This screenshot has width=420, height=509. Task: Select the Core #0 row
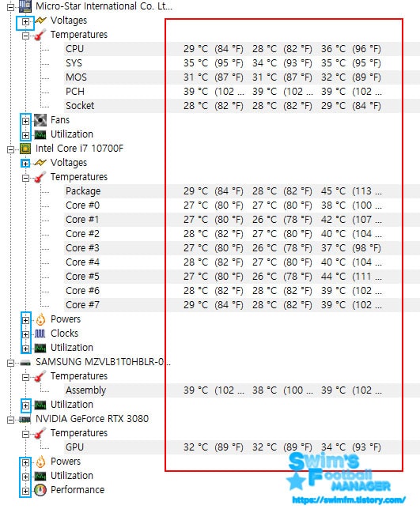pyautogui.click(x=242, y=205)
